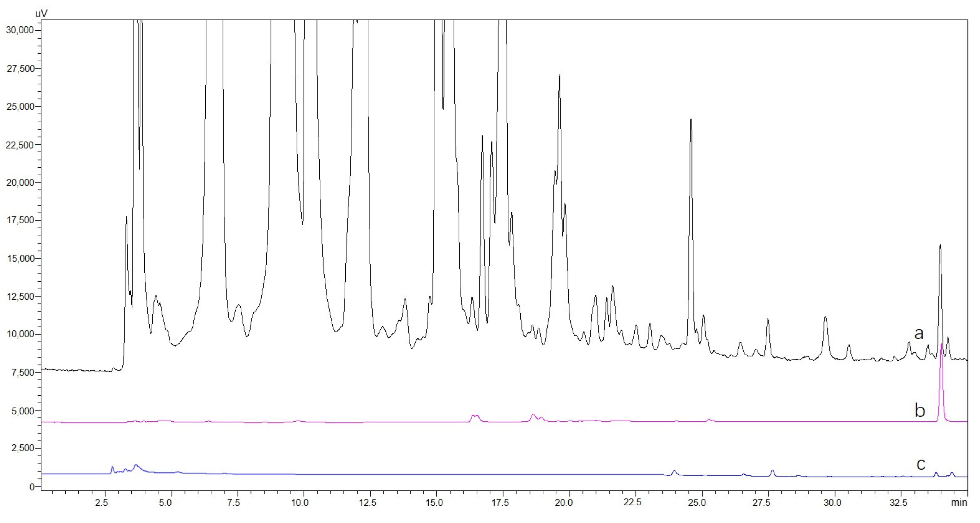This screenshot has height=523, width=980.
Task: Click the tall magenta peak near 34 min
Action: pos(941,347)
